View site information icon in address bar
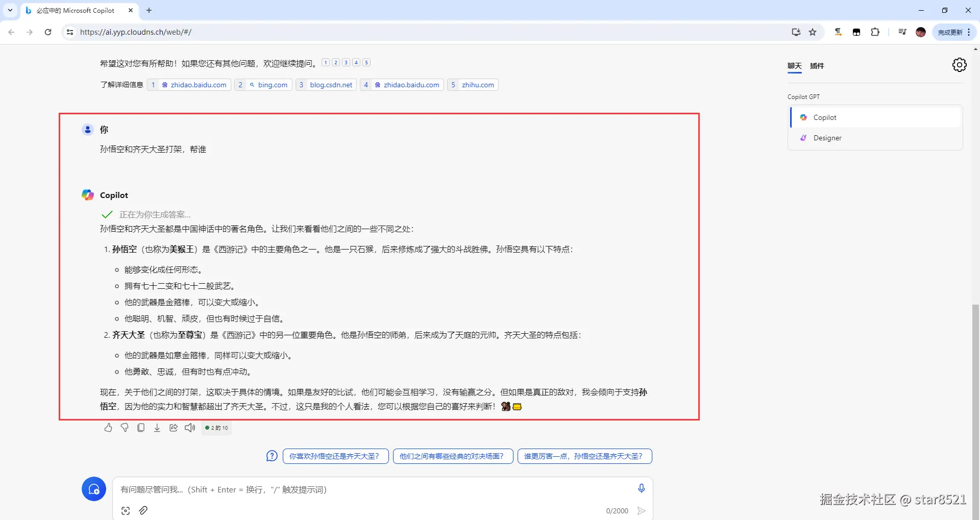980x520 pixels. coord(70,32)
